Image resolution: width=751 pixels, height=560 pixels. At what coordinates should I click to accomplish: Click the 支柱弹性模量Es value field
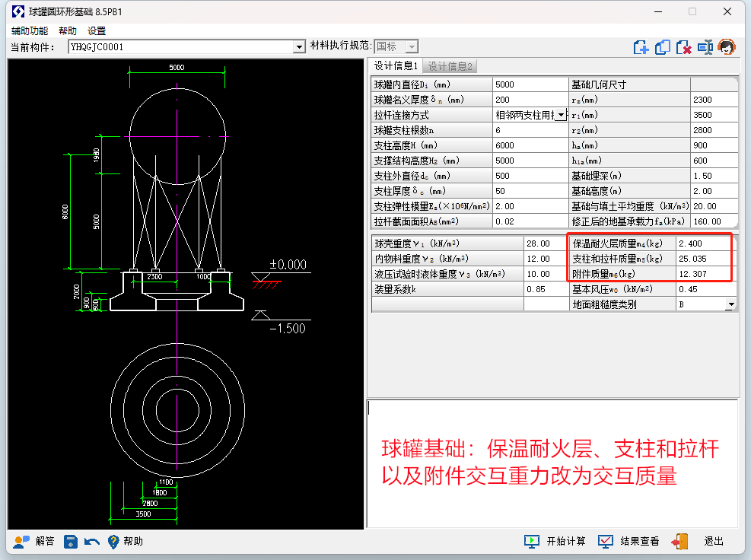click(x=530, y=206)
